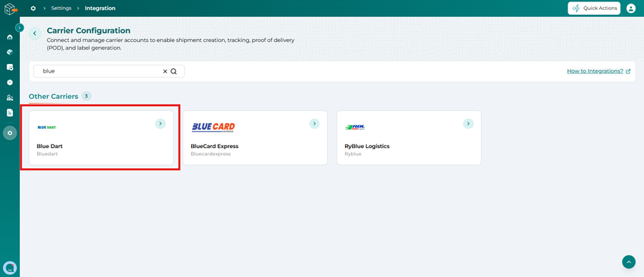Image resolution: width=644 pixels, height=277 pixels.
Task: Select the settings gear in sidebar
Action: tap(10, 133)
